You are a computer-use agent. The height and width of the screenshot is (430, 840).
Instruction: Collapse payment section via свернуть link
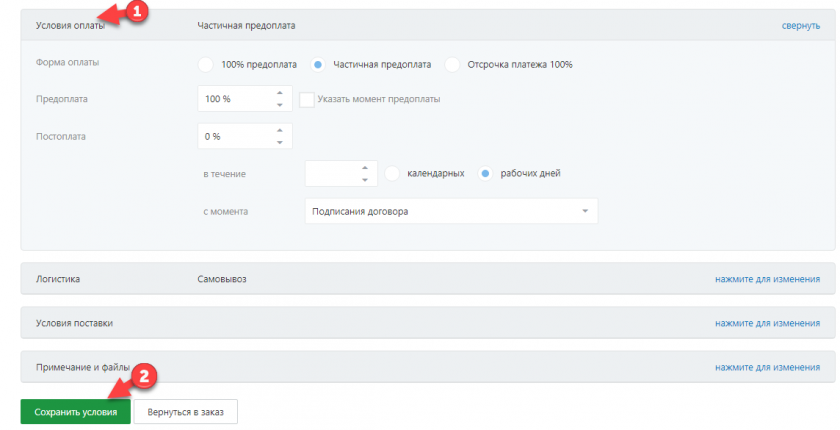pyautogui.click(x=800, y=25)
